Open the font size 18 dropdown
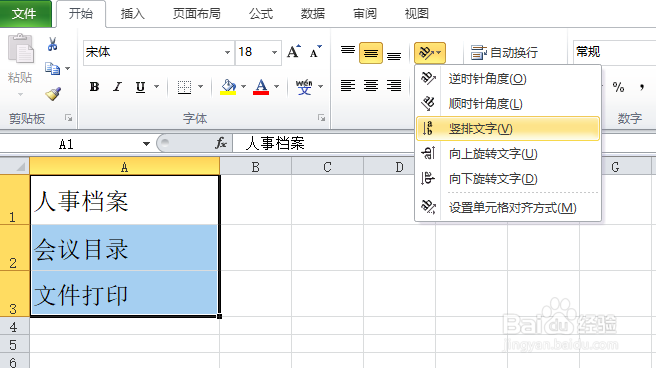Viewport: 656px width, 368px height. (274, 52)
